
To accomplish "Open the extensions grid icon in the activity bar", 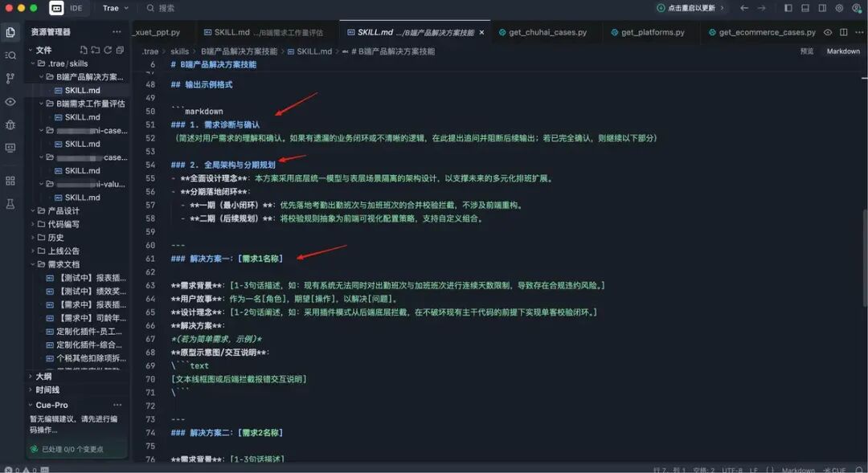I will click(x=10, y=181).
